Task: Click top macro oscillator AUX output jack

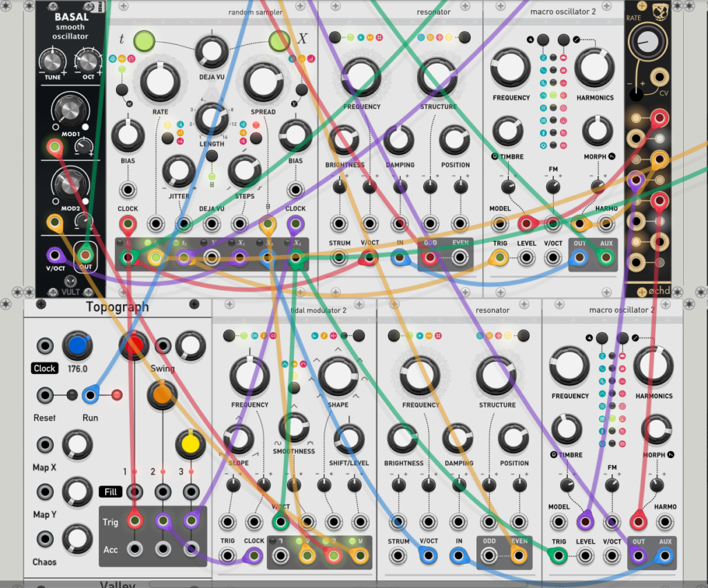Action: click(606, 258)
